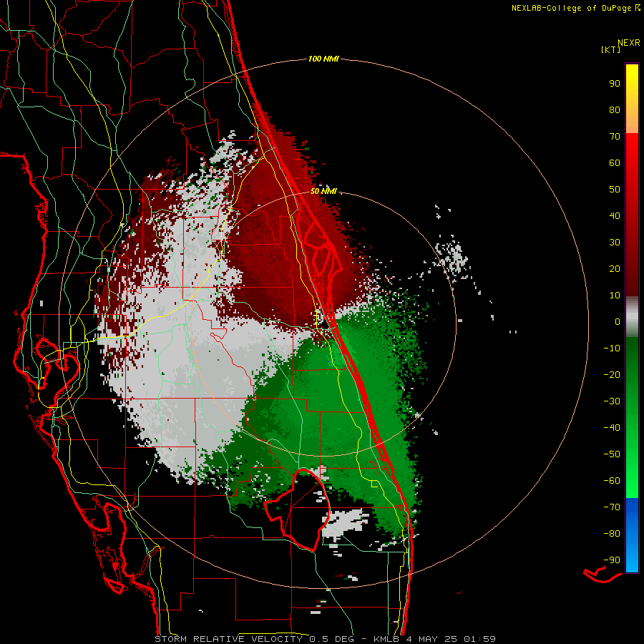Click the 80 value on velocity scale
644x644 pixels.
pyautogui.click(x=615, y=109)
